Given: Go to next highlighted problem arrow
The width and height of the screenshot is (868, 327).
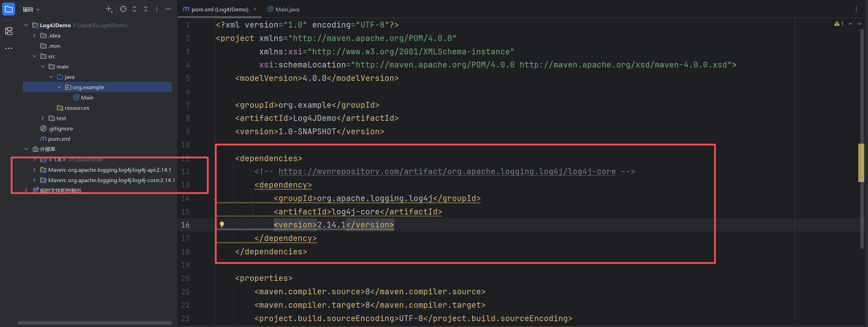Looking at the screenshot, I should (x=859, y=24).
